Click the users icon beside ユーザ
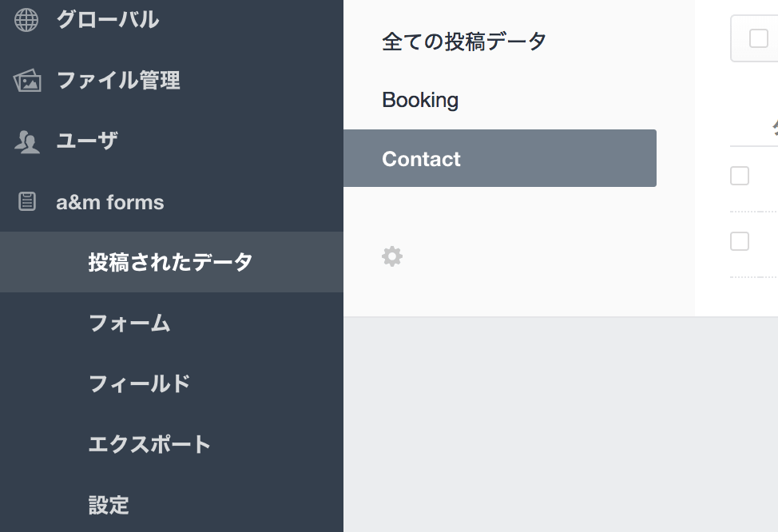778x532 pixels. [x=27, y=142]
